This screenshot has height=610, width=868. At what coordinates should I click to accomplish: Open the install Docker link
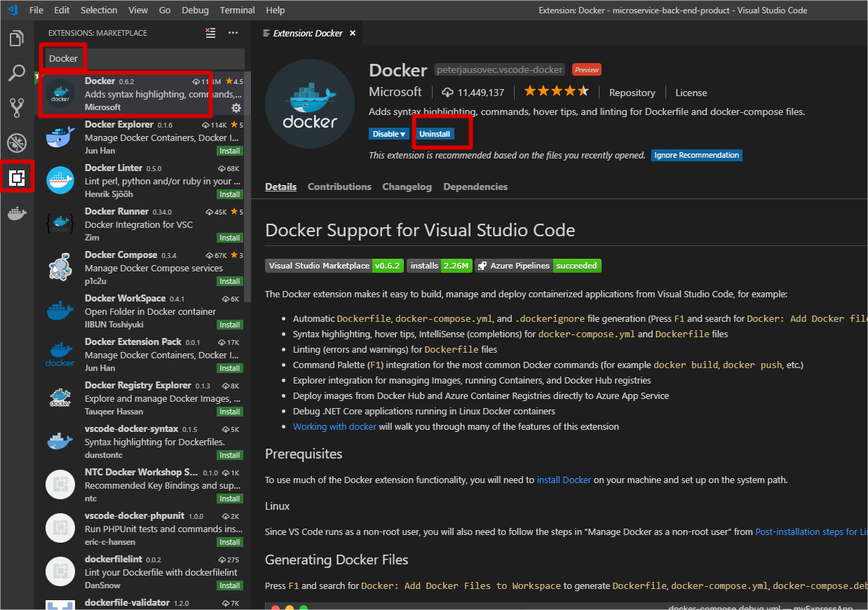[x=564, y=480]
